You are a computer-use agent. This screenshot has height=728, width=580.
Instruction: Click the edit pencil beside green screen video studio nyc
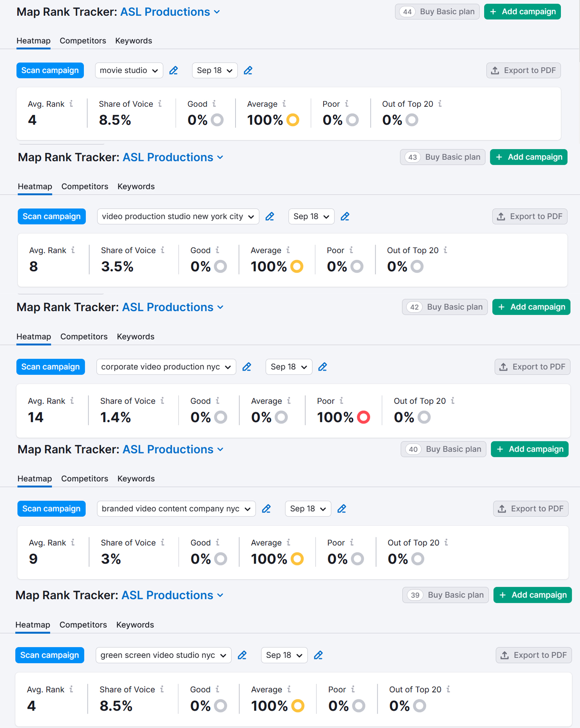(242, 655)
